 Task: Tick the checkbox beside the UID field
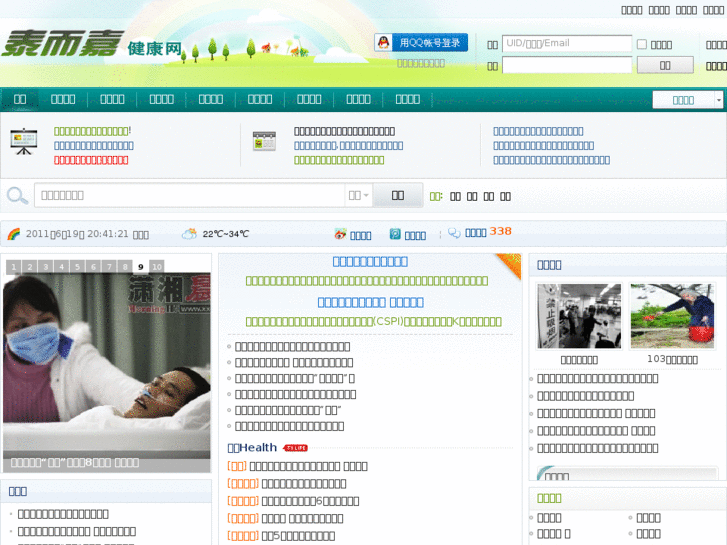642,44
